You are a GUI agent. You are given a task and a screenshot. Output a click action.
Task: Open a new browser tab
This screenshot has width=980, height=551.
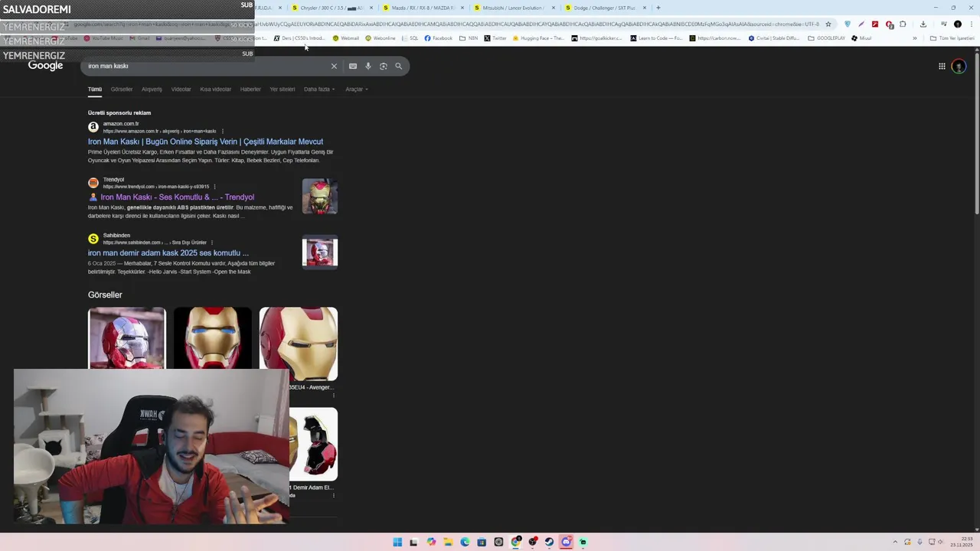pyautogui.click(x=658, y=8)
